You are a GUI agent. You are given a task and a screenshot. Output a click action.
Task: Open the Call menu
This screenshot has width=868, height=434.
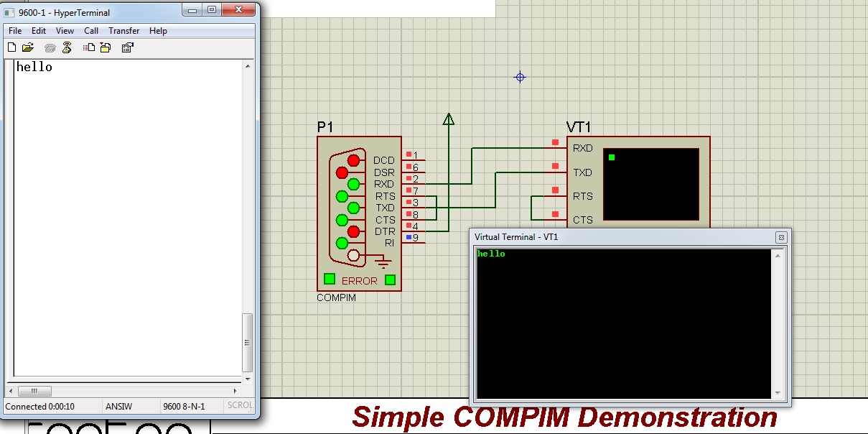coord(91,31)
